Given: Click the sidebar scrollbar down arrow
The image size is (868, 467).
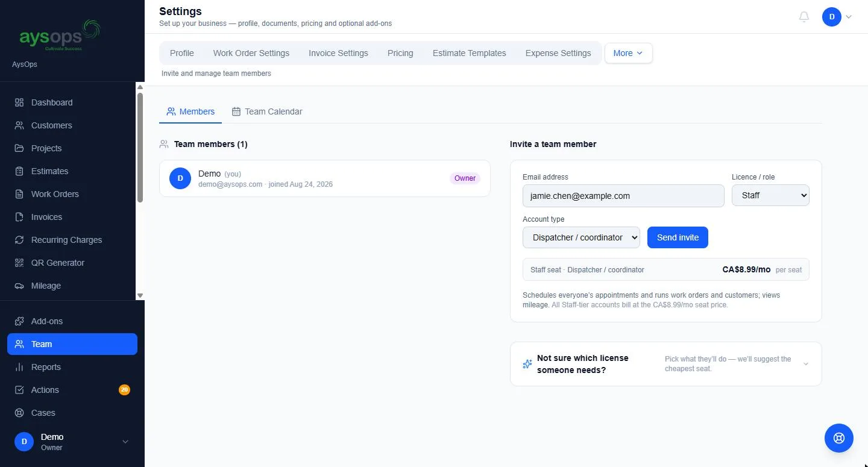Looking at the screenshot, I should pos(140,295).
